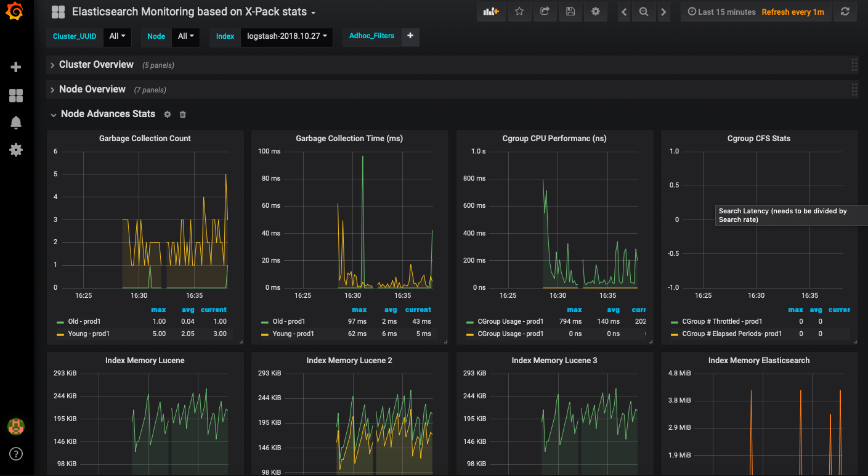Open the Index logstash-2018.10.27 dropdown

coord(286,36)
